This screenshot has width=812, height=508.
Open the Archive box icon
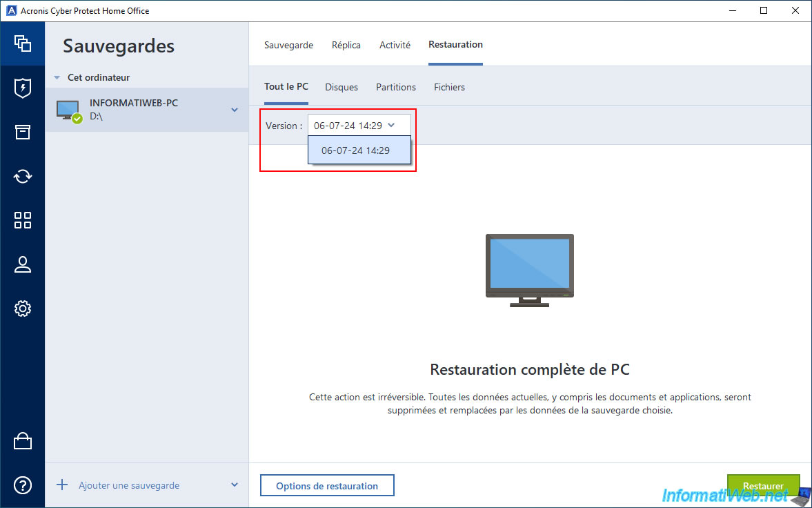23,132
